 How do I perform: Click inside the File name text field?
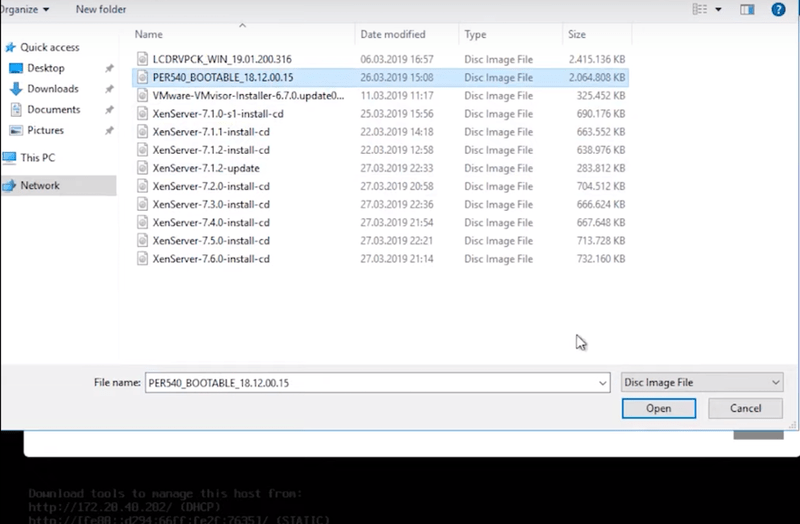(370, 383)
